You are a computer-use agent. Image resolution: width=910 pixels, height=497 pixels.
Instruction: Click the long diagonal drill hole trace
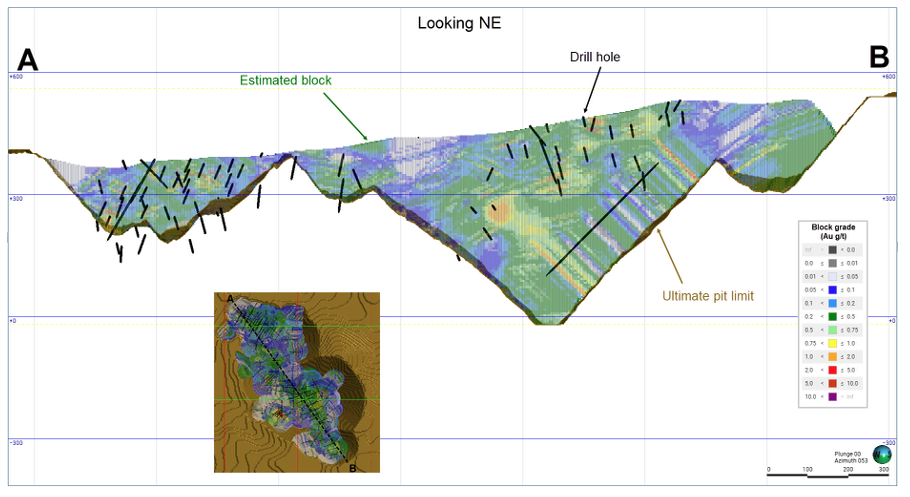coord(601,220)
